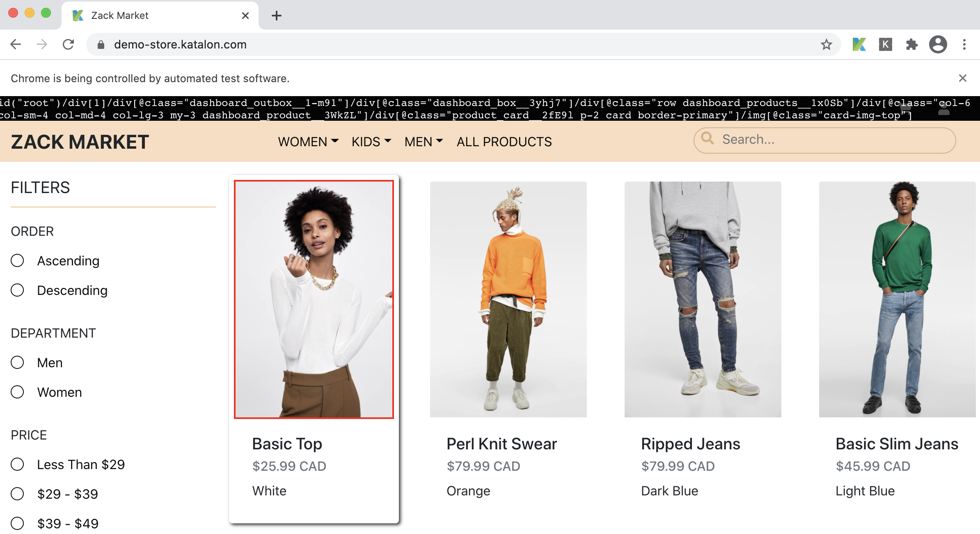The width and height of the screenshot is (980, 534).
Task: Click the FILTERS heading
Action: [x=40, y=188]
